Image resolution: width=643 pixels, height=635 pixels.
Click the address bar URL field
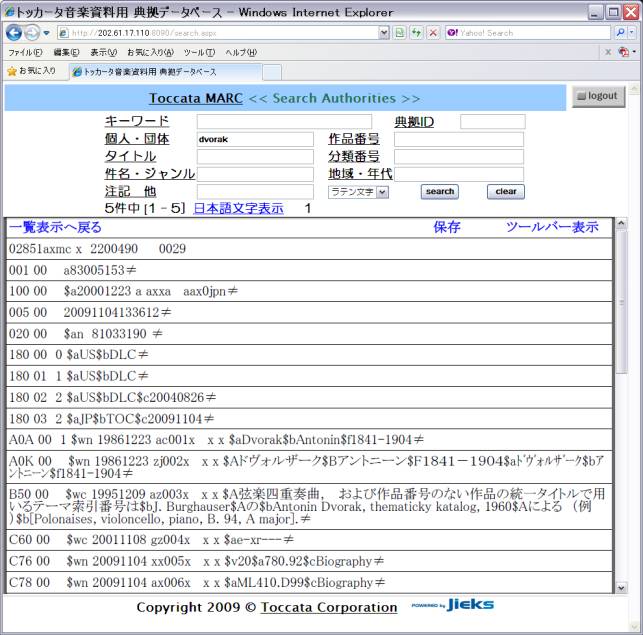[x=219, y=33]
